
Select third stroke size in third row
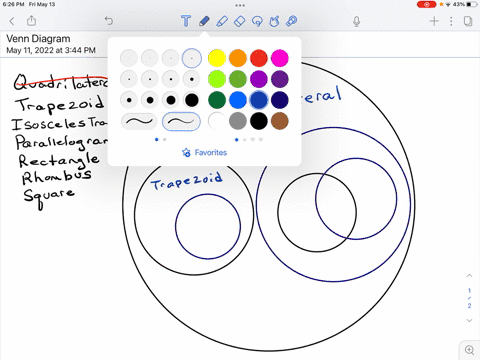point(171,100)
